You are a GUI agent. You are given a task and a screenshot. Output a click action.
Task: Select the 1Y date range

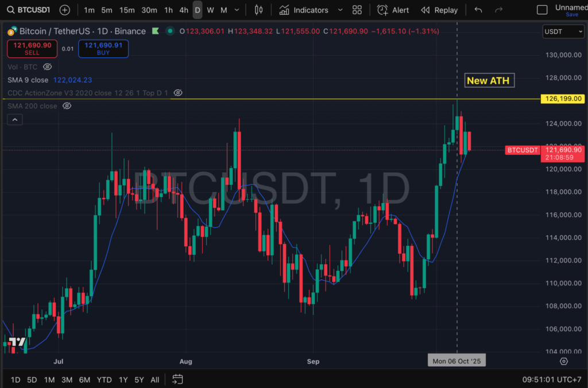[x=123, y=379]
